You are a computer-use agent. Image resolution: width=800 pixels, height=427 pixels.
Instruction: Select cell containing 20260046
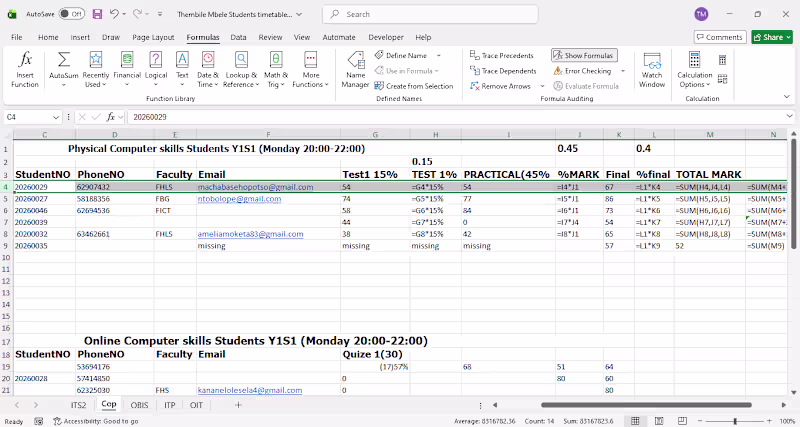coord(45,211)
